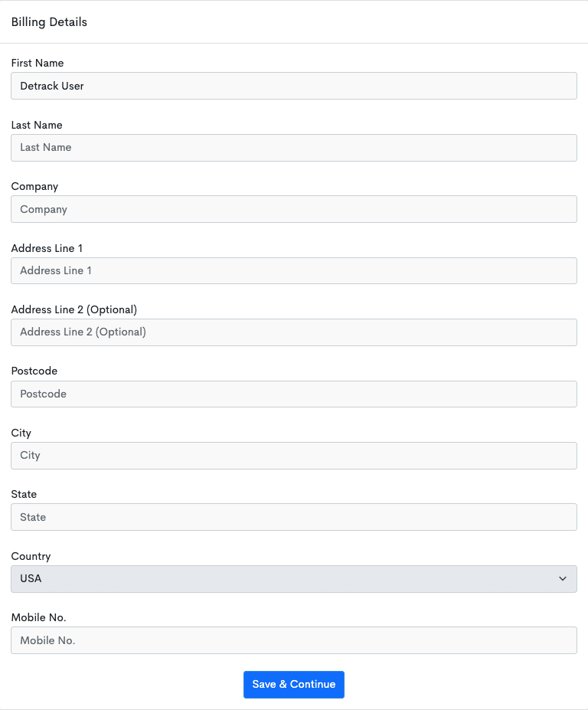Open the Country dropdown showing USA
Viewport: 588px width, 710px height.
point(294,579)
